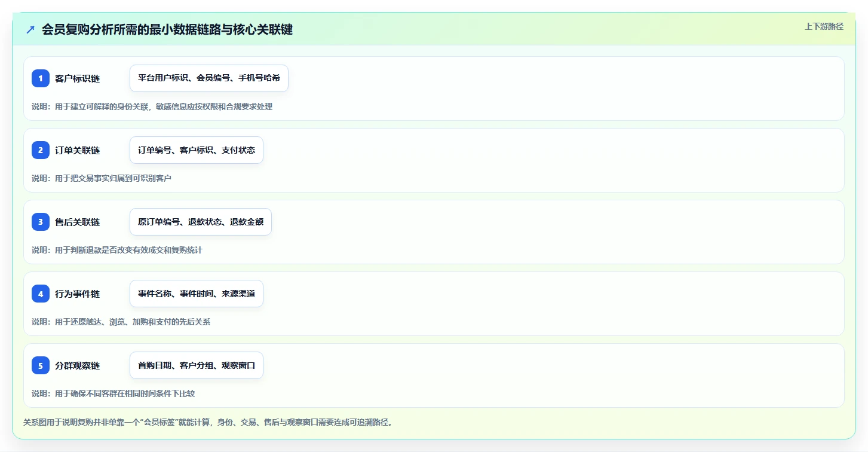Click the 事件名称、事件时间、来源渠道 chip
The height and width of the screenshot is (452, 868).
(x=197, y=294)
